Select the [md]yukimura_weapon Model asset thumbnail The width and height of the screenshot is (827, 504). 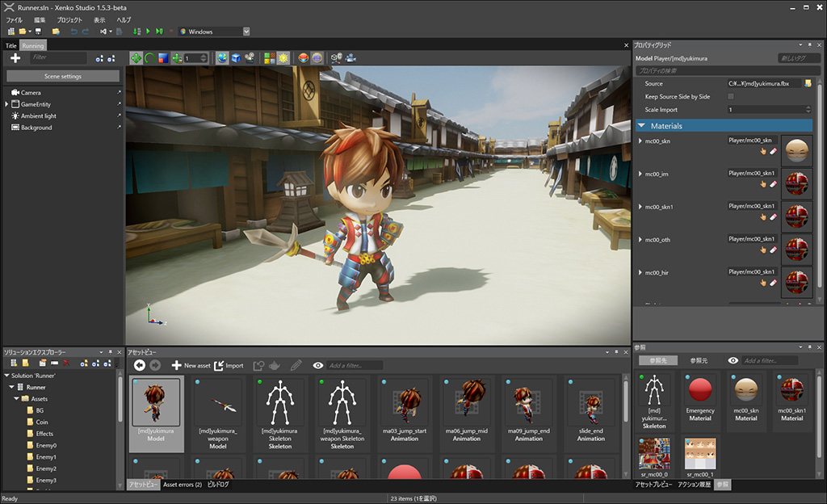click(218, 414)
